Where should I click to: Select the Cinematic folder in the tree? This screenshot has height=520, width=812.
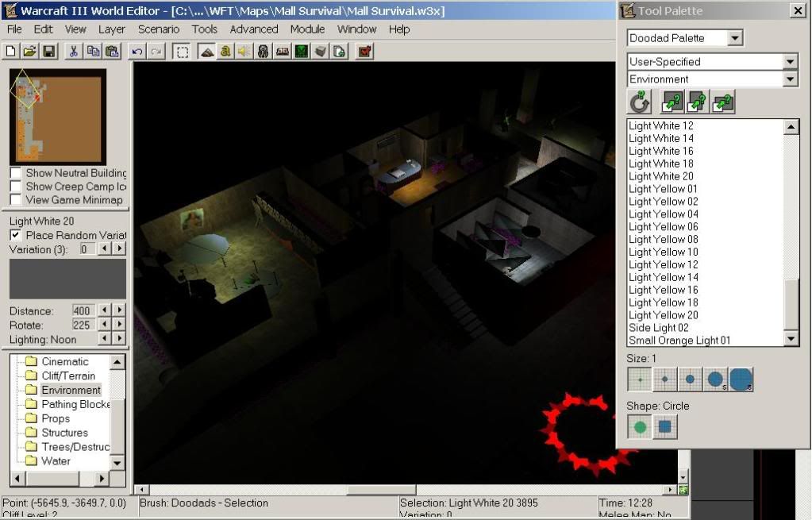(x=65, y=361)
